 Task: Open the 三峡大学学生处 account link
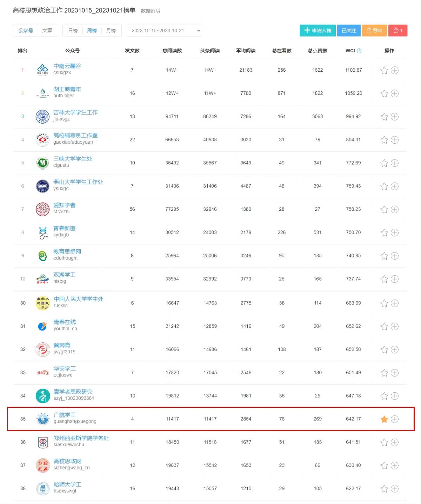point(73,159)
